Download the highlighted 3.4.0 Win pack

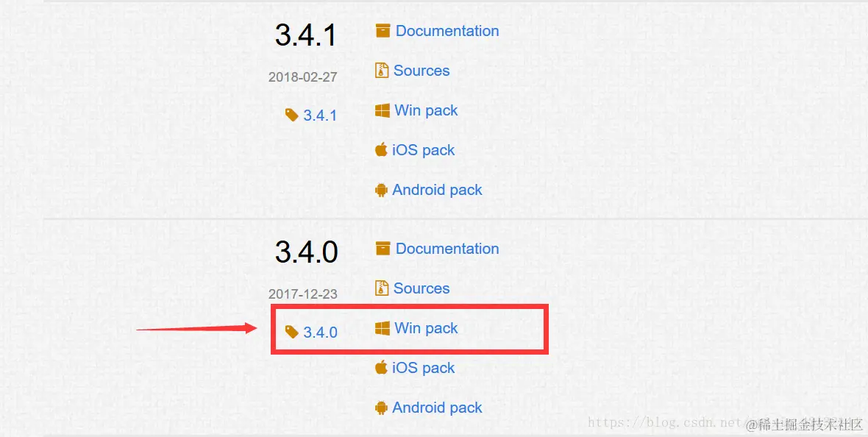pyautogui.click(x=426, y=328)
